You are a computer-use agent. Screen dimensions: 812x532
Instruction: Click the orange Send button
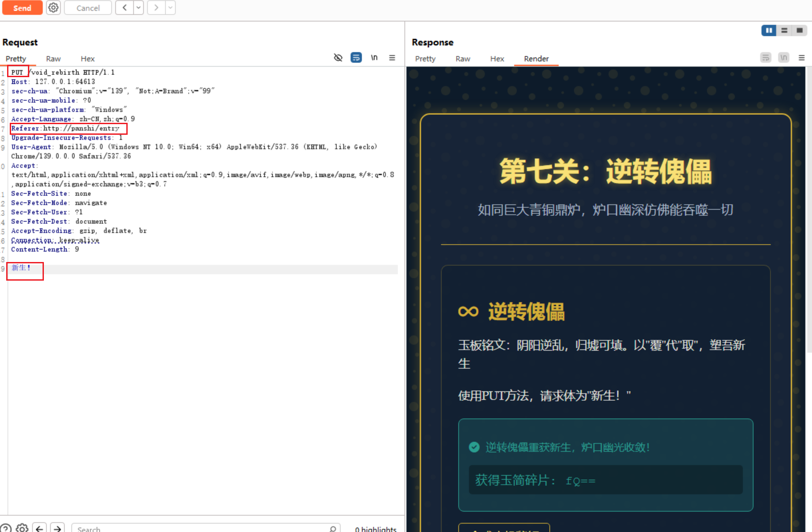click(22, 8)
